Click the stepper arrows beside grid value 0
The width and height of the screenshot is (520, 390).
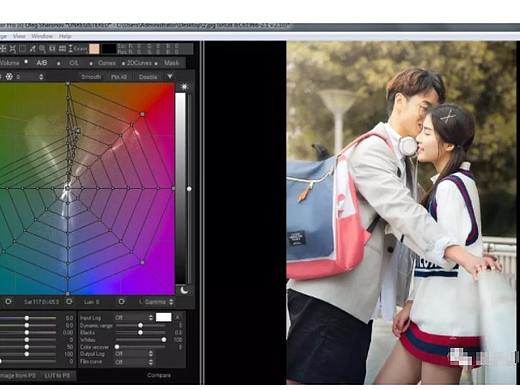(41, 77)
